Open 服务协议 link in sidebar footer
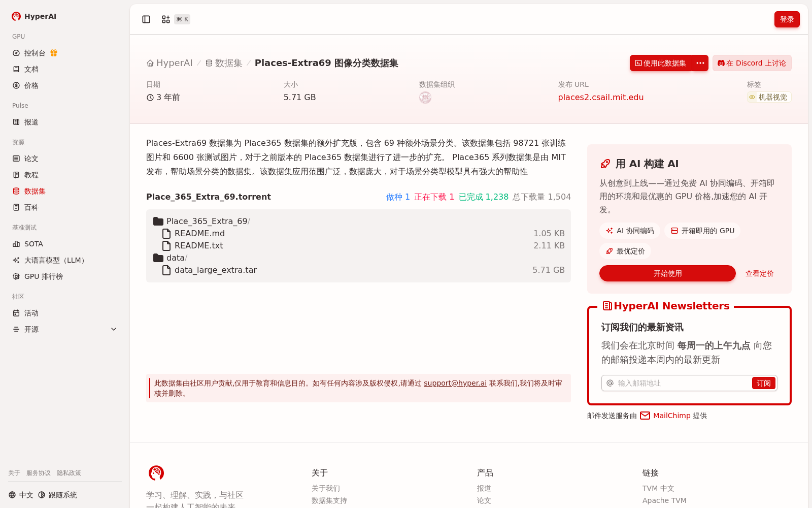 tap(39, 473)
